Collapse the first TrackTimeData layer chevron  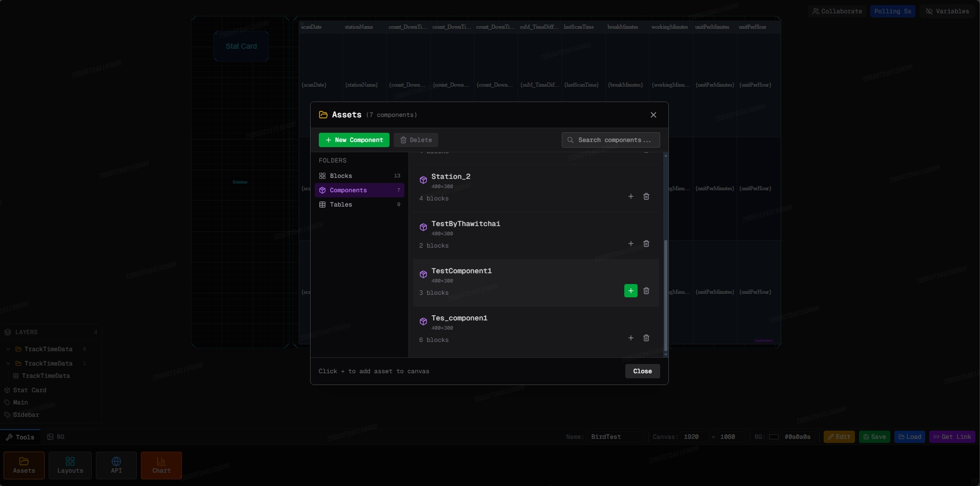coord(8,349)
